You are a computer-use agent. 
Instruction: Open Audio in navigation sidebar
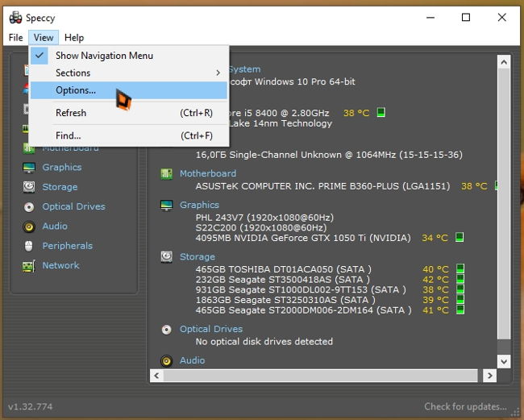(x=55, y=227)
